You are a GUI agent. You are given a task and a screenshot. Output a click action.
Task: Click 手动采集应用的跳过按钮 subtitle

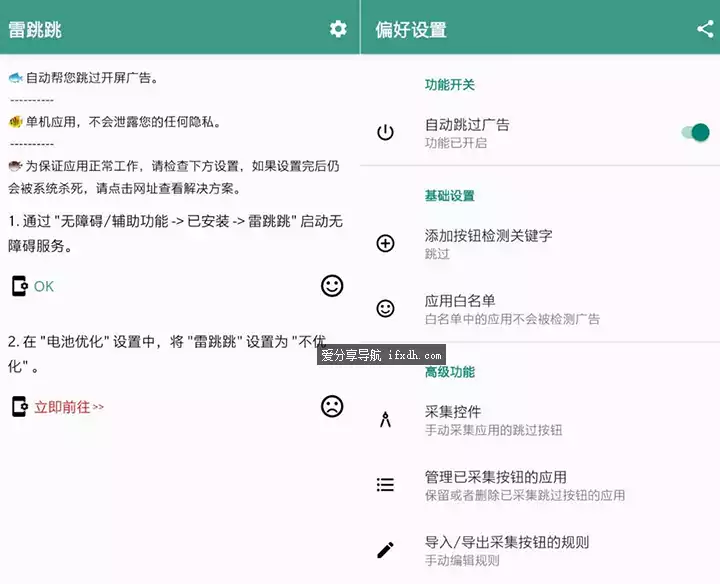494,430
